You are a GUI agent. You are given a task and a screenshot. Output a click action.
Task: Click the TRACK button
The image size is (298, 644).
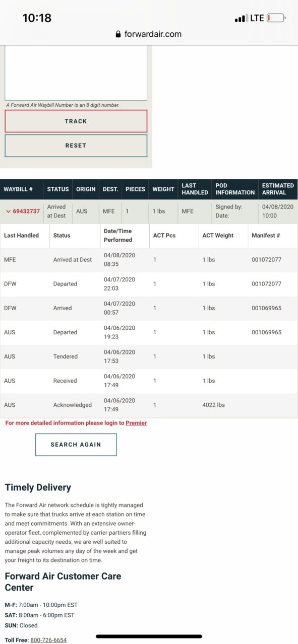76,121
